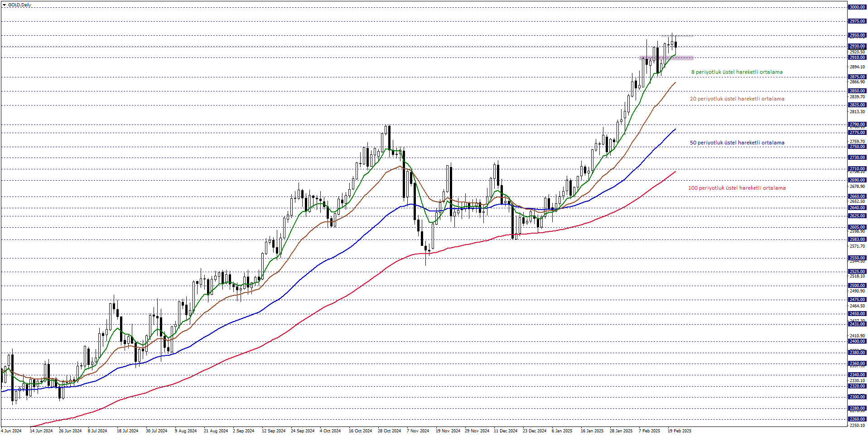The width and height of the screenshot is (868, 436).
Task: Click the 28 Oct 2024 date label
Action: click(x=389, y=431)
